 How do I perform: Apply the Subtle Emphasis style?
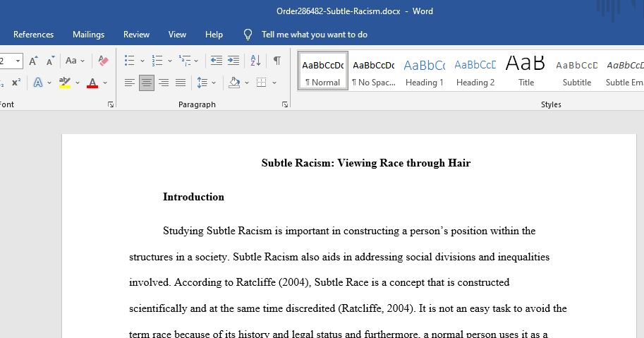(x=624, y=71)
